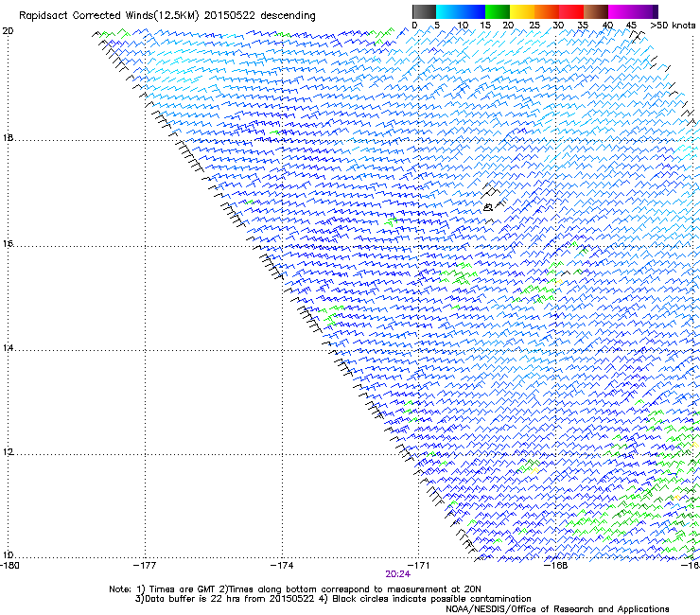Screen dimensions: 700x615
Task: Click the legend tick label 40
Action: coord(607,26)
